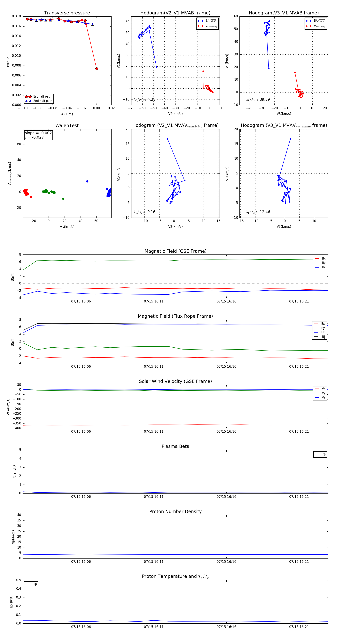351x644 pixels.
Task: Click the lowest red point in Transverse pressure plot
Action: coord(97,68)
